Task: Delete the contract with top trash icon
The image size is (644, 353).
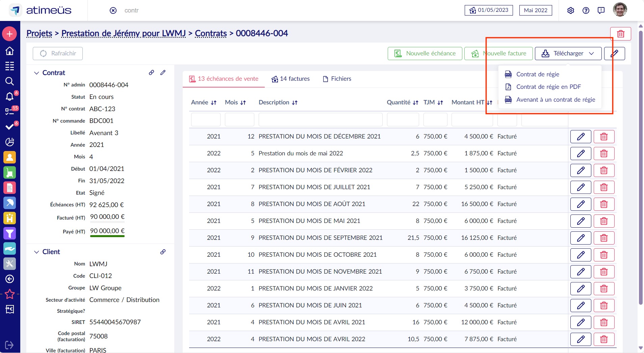Action: tap(620, 34)
